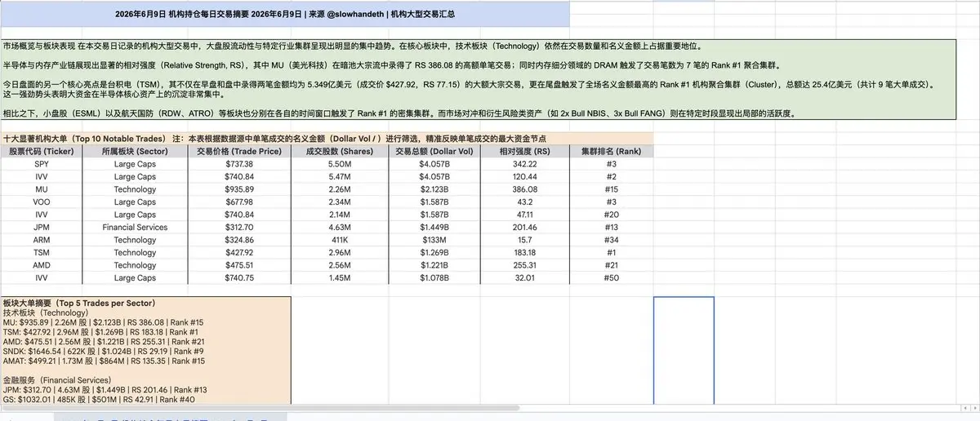Image resolution: width=980 pixels, height=421 pixels.
Task: Select the #20 rank cell
Action: (612, 215)
